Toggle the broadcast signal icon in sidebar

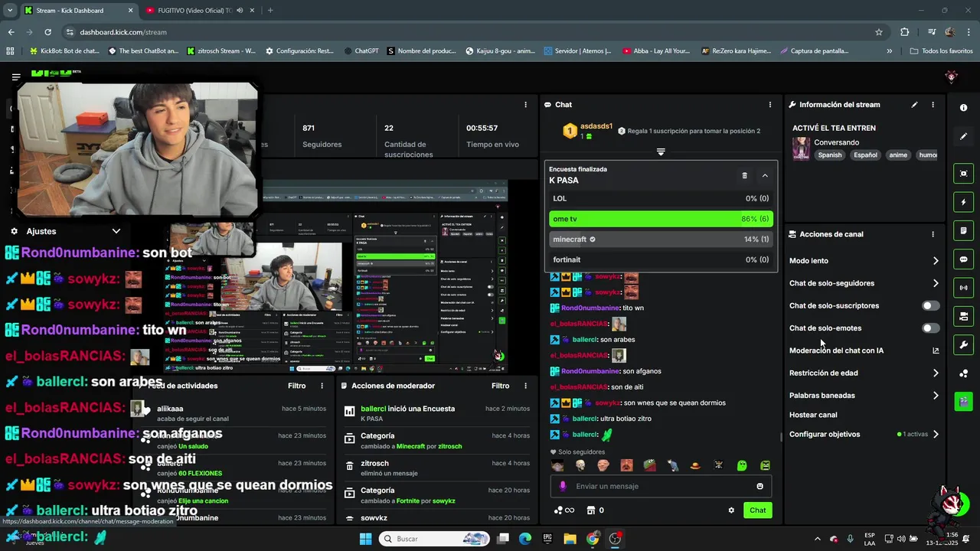click(x=963, y=288)
